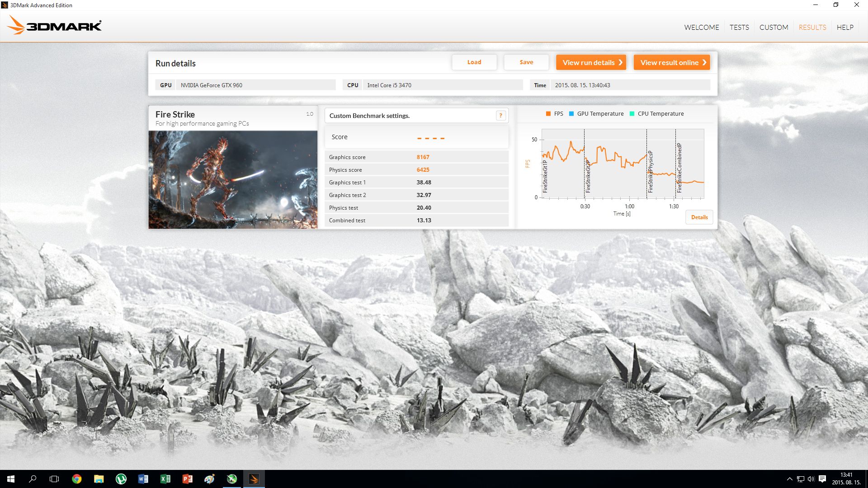Click Graphics test 1 row

pos(416,183)
